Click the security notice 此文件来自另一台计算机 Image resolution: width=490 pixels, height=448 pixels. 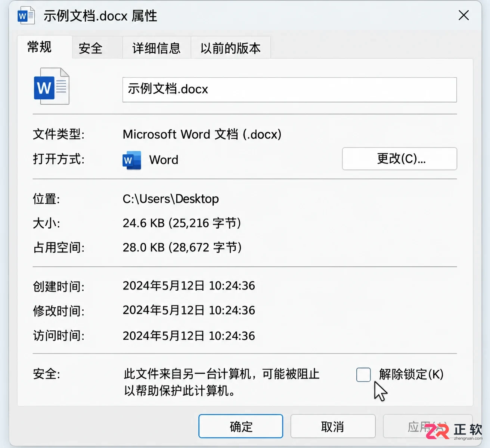[222, 382]
